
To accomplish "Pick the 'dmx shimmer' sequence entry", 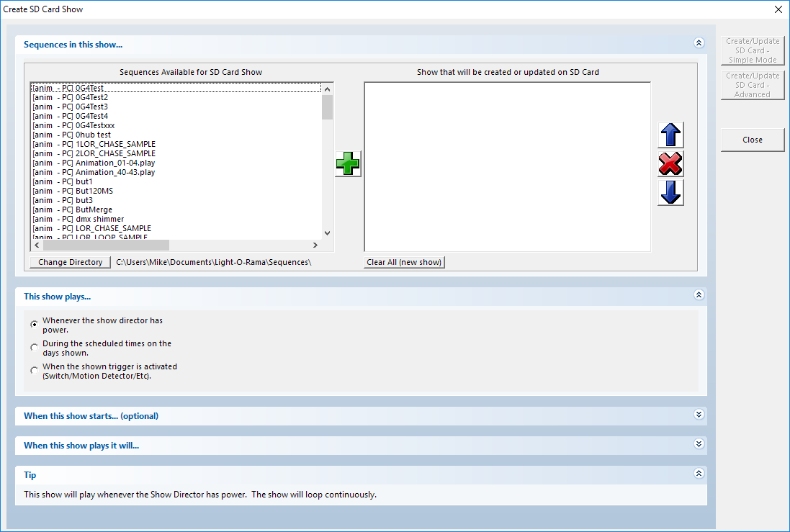I will tap(99, 219).
